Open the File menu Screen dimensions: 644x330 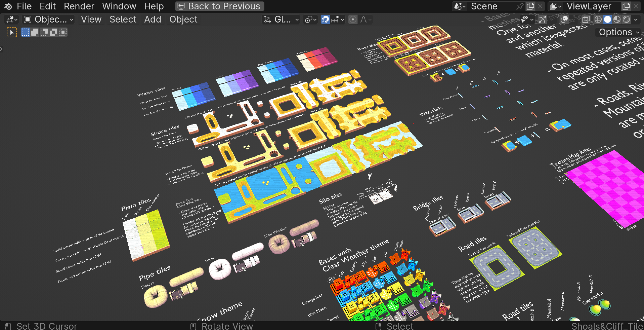(24, 6)
